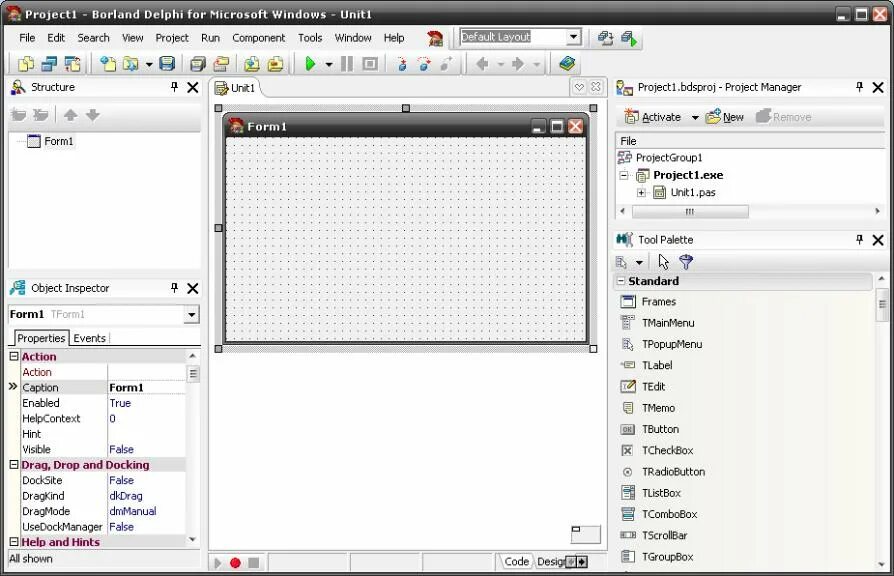Select TEdit in Tool Palette

(653, 386)
